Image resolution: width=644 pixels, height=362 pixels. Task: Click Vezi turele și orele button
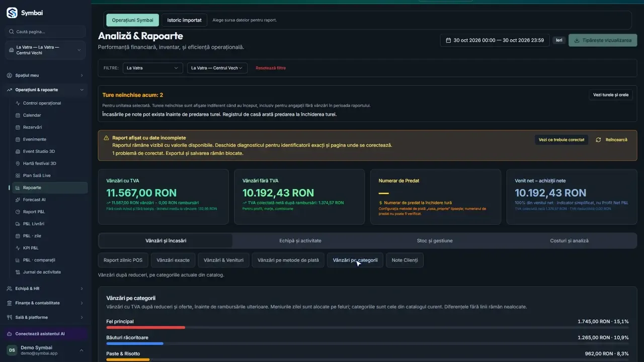(x=611, y=95)
